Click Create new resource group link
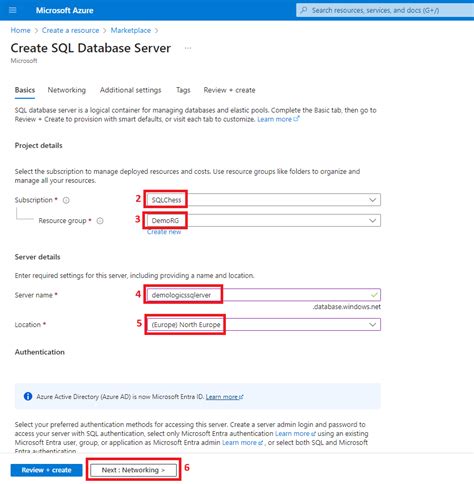The width and height of the screenshot is (474, 484). [164, 232]
